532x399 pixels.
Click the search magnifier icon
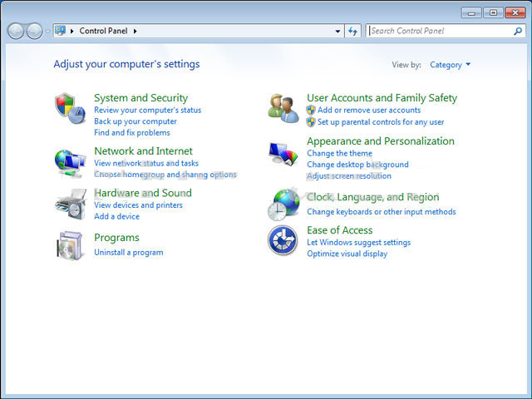point(518,32)
